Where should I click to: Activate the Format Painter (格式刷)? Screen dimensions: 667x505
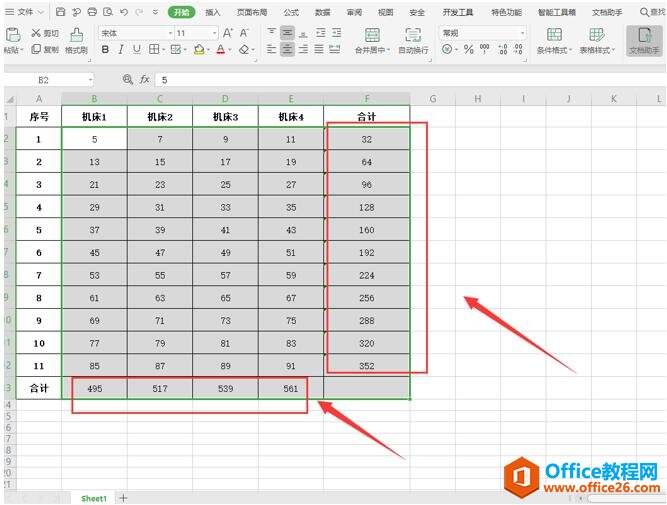pyautogui.click(x=76, y=41)
